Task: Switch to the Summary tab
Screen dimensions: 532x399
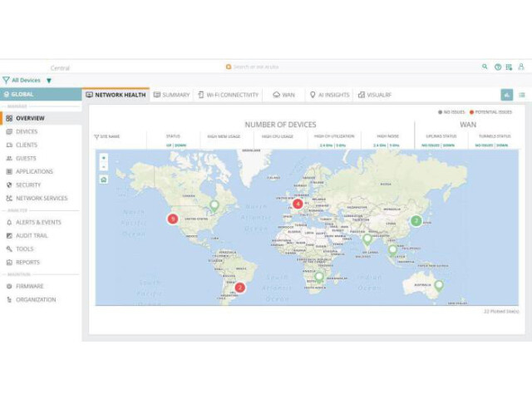Action: pyautogui.click(x=171, y=95)
